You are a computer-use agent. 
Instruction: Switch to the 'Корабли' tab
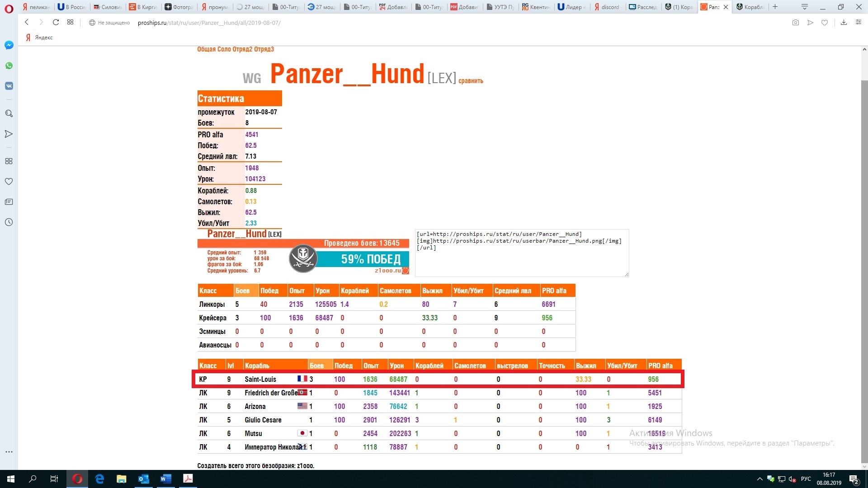(750, 7)
